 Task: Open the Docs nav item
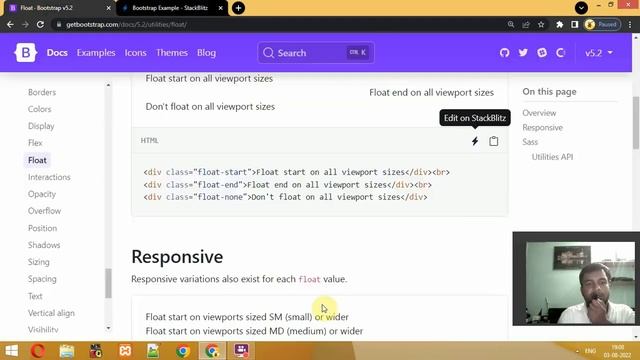click(x=57, y=53)
